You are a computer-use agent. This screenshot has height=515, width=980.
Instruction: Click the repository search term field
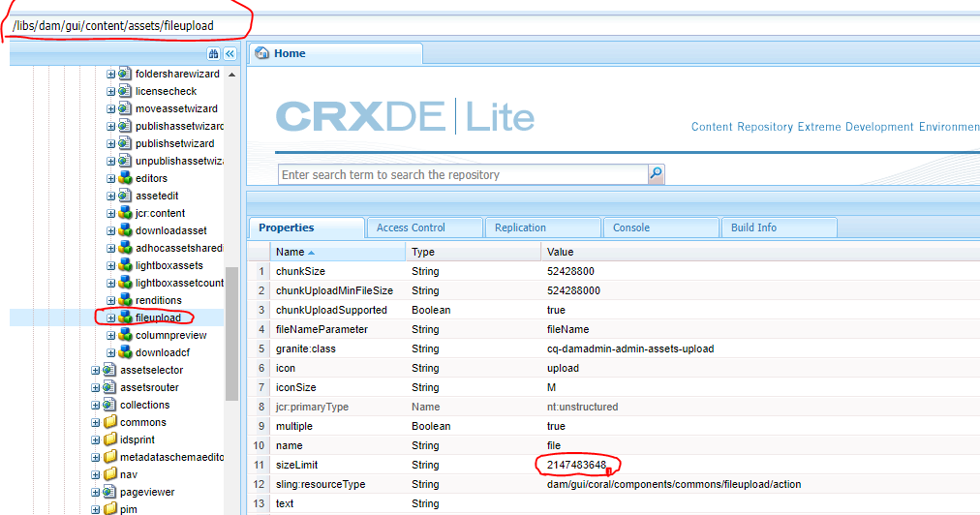(x=463, y=174)
